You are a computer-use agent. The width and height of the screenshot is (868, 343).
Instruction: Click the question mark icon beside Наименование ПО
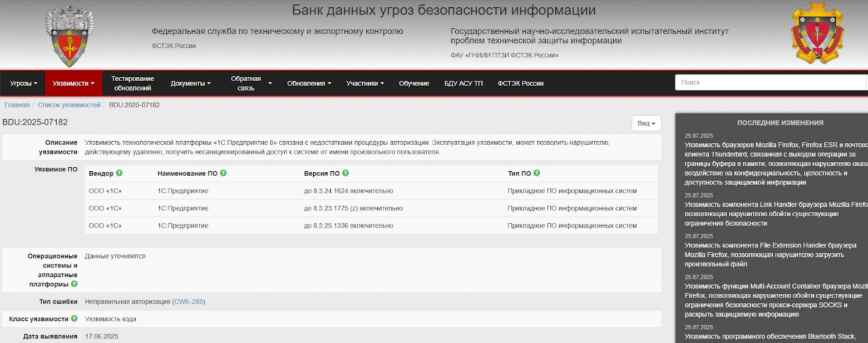223,173
